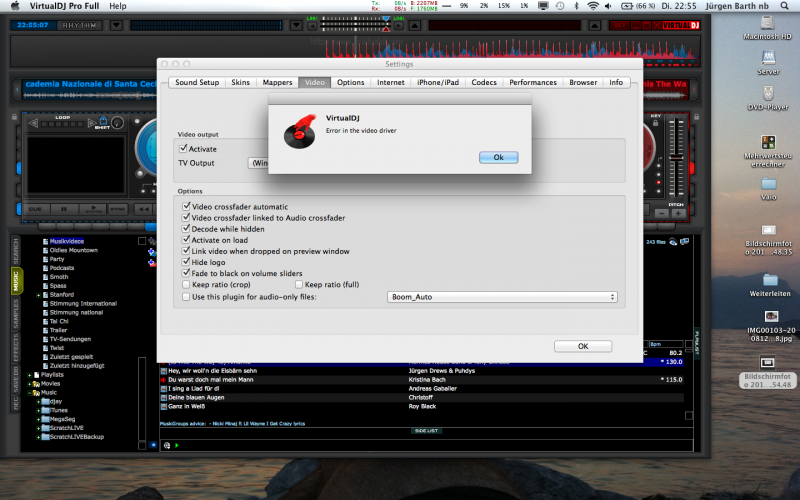Screen dimensions: 800x500
Task: Select the Mappers tab
Action: 277,82
